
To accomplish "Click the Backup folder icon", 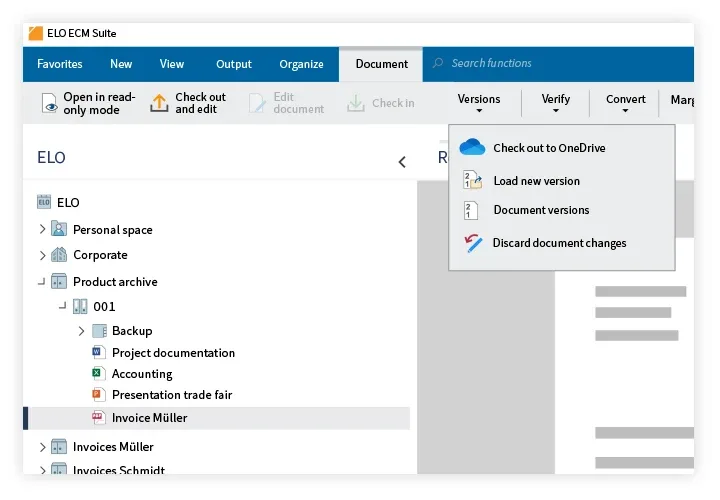I will pos(100,331).
